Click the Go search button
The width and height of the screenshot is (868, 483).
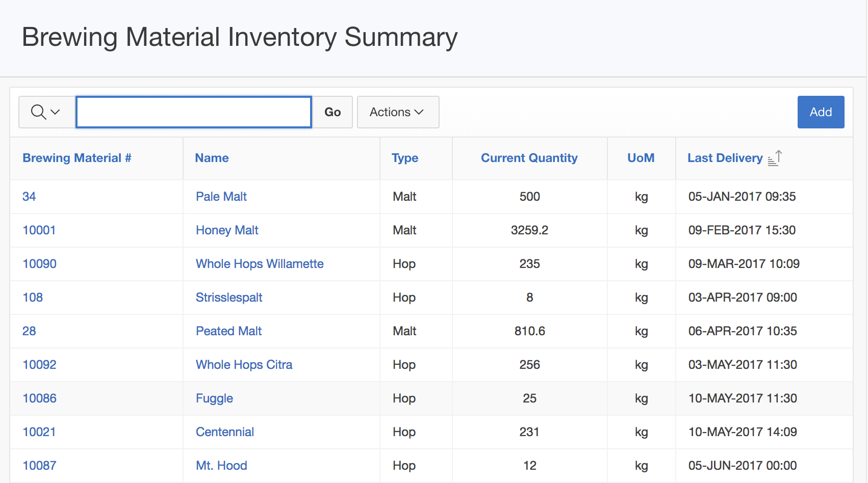pyautogui.click(x=332, y=112)
